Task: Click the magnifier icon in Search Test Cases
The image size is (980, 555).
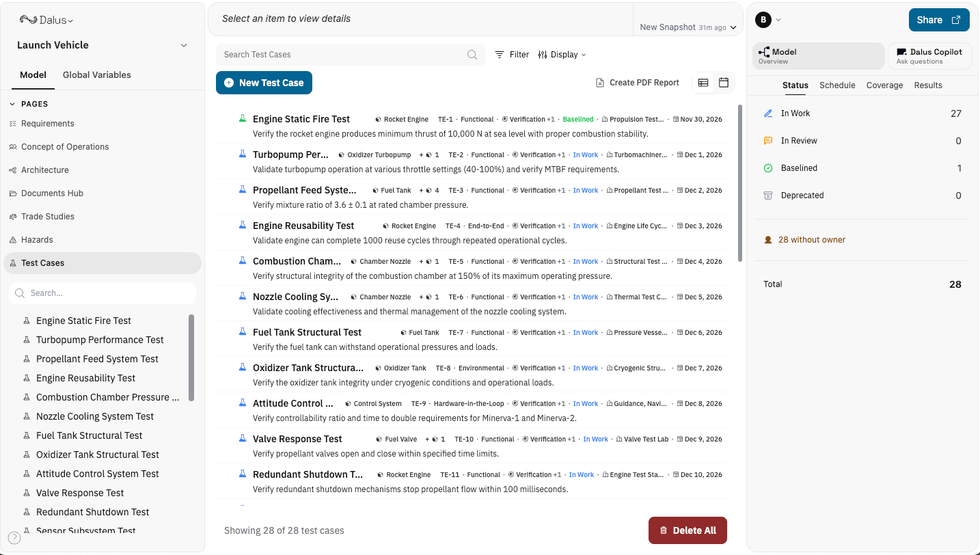Action: pyautogui.click(x=472, y=55)
